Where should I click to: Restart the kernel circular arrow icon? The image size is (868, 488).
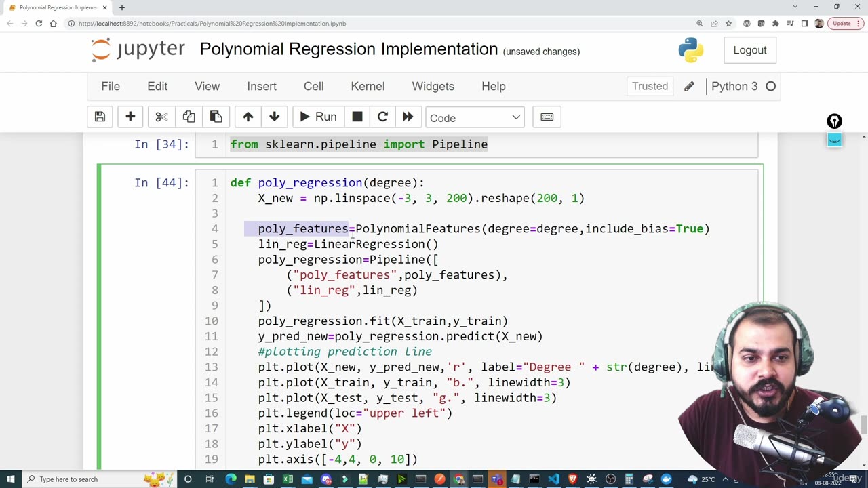tap(382, 117)
